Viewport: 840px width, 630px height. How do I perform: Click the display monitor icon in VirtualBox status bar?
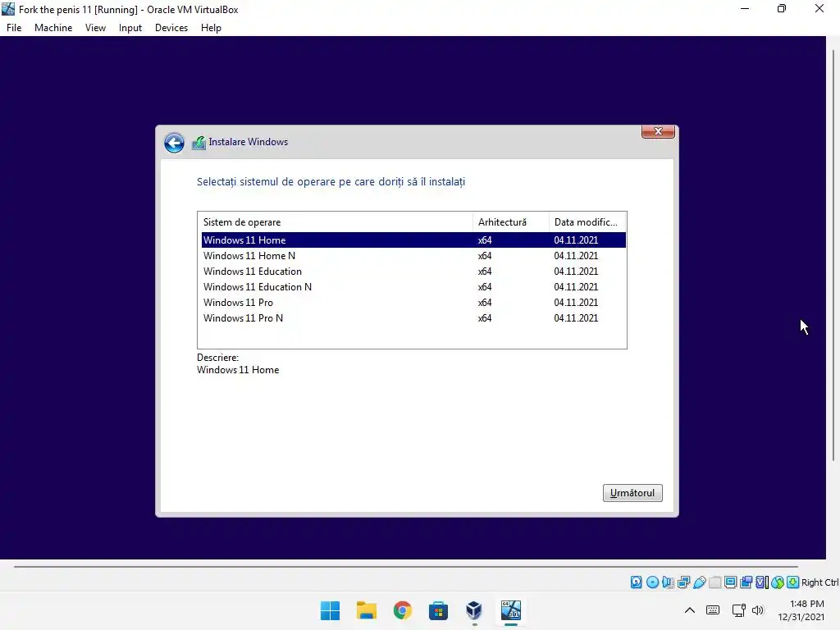click(730, 582)
